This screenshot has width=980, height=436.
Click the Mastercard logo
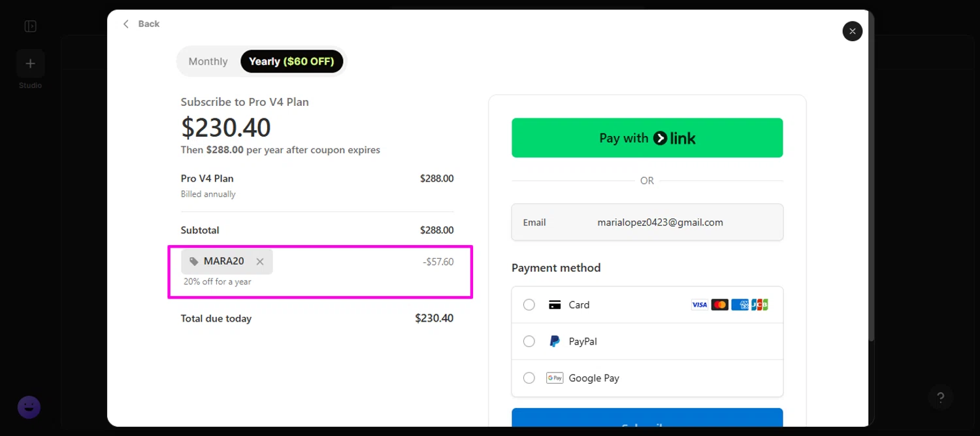click(719, 305)
